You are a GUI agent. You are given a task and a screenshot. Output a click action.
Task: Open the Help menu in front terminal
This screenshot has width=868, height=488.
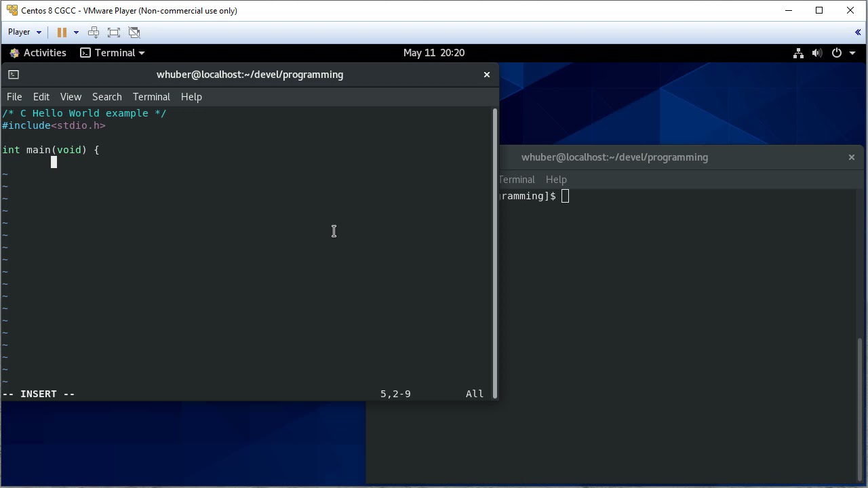pos(191,97)
